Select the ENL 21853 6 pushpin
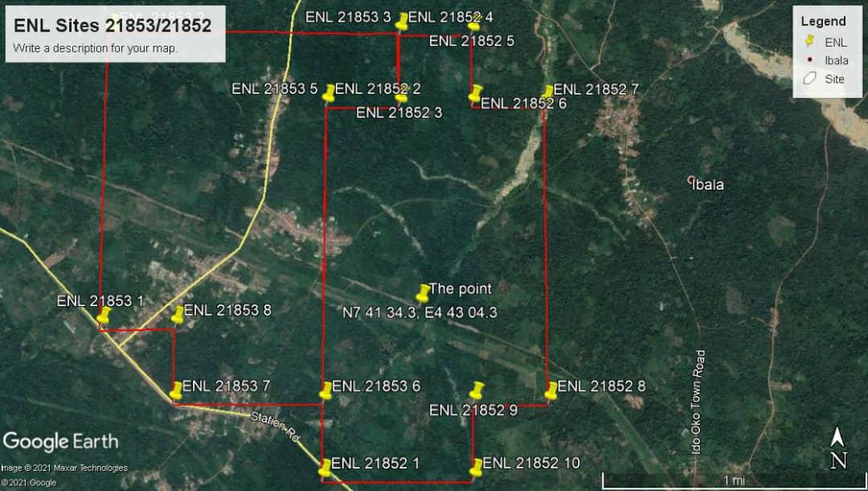The image size is (868, 491). 325,391
